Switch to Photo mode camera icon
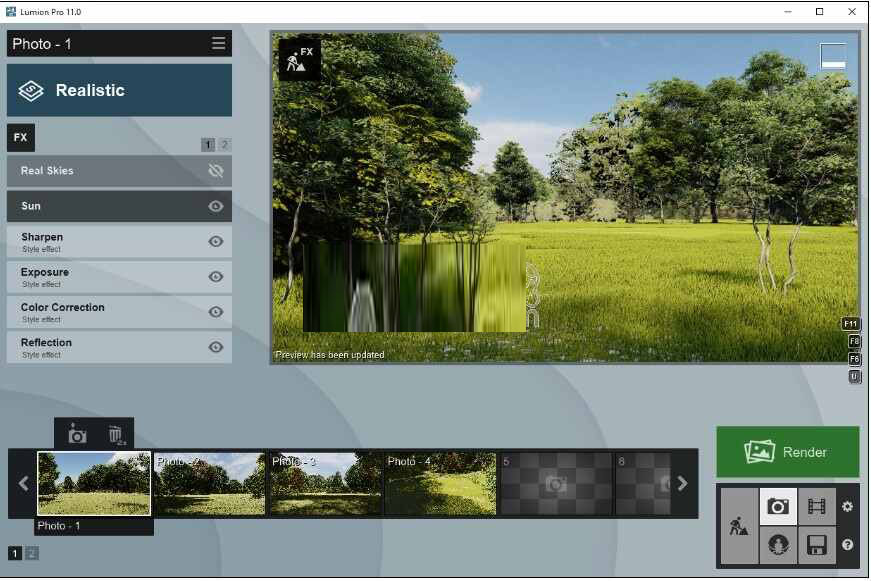The width and height of the screenshot is (871, 581). click(x=778, y=507)
